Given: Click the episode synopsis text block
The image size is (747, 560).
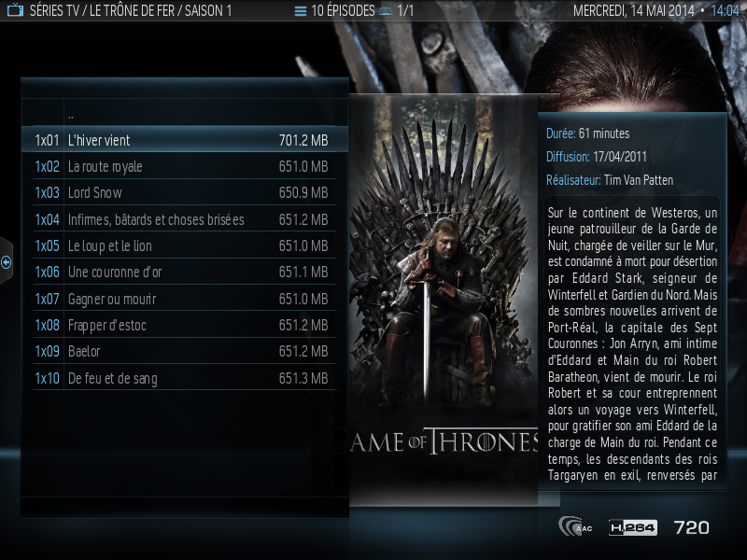Looking at the screenshot, I should 632,343.
